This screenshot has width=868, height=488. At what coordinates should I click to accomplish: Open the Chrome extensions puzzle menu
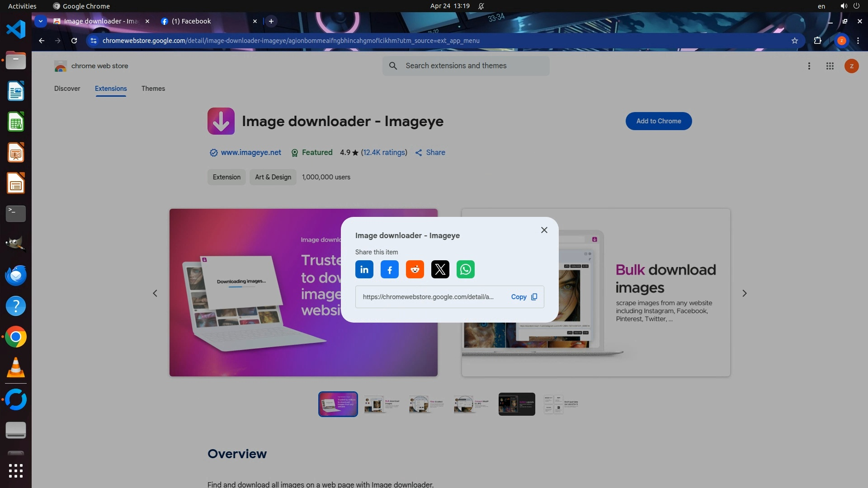pos(817,41)
